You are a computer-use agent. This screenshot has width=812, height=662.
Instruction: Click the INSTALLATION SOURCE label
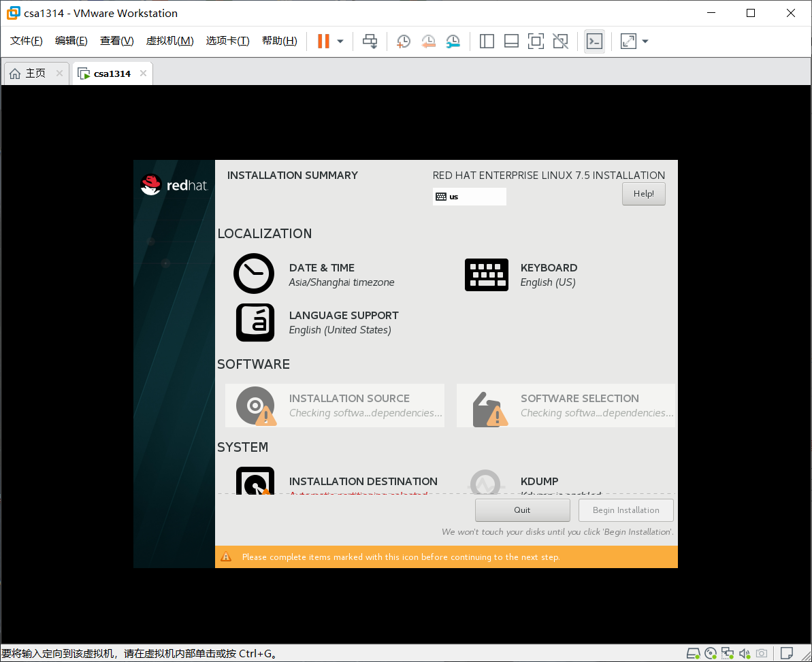349,398
